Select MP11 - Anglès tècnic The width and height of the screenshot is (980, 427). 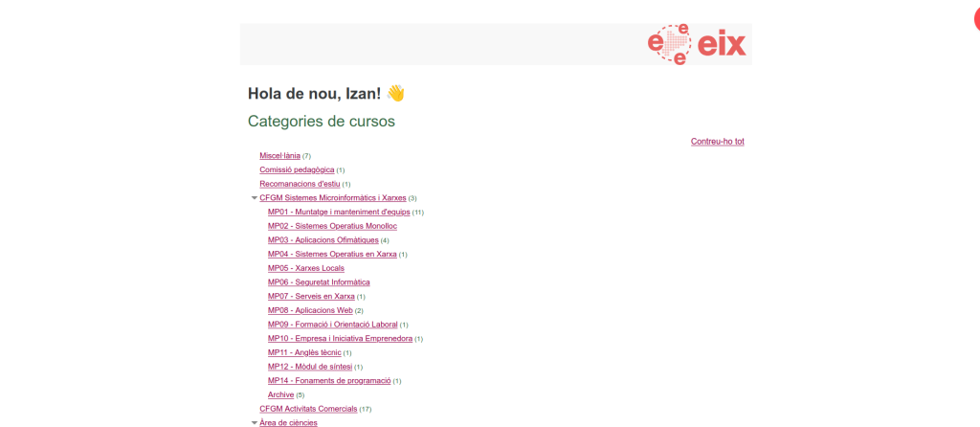pos(304,353)
